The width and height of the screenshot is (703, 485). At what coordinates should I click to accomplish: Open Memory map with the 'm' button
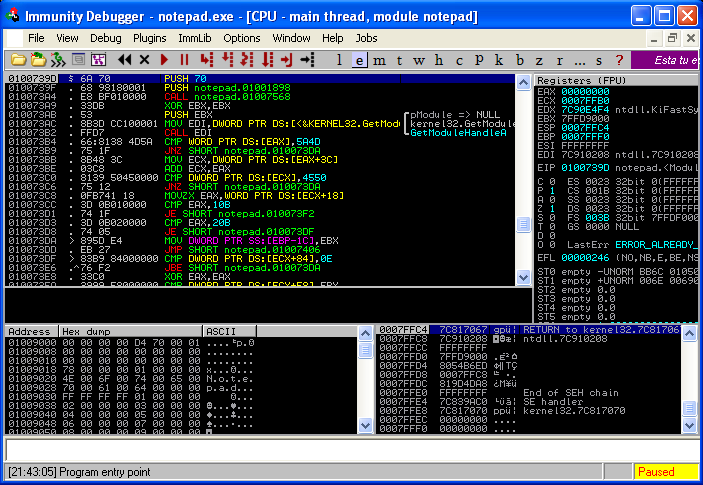(x=381, y=59)
